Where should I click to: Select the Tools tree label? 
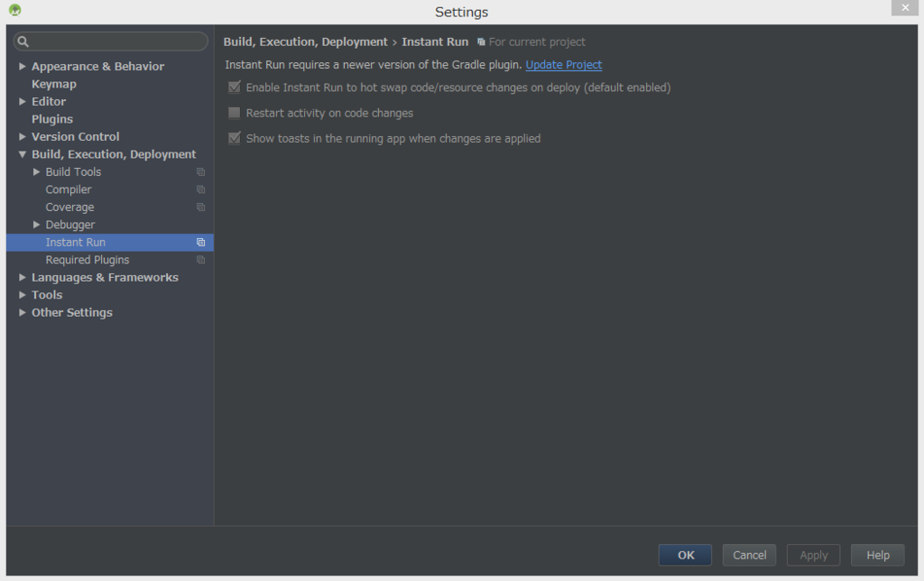coord(47,295)
